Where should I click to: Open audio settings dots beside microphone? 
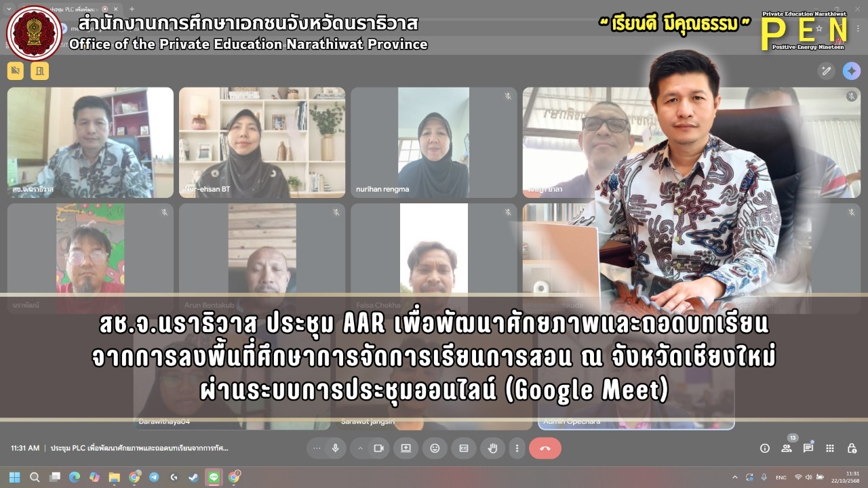[317, 448]
